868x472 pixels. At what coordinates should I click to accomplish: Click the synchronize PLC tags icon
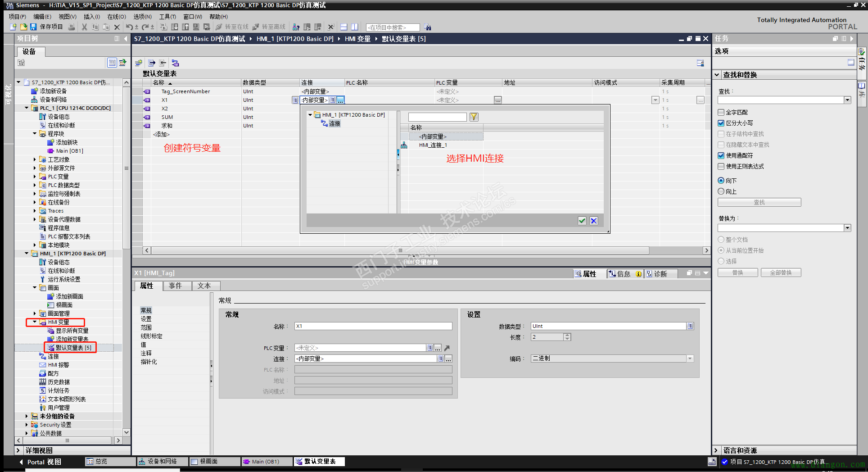click(x=176, y=63)
